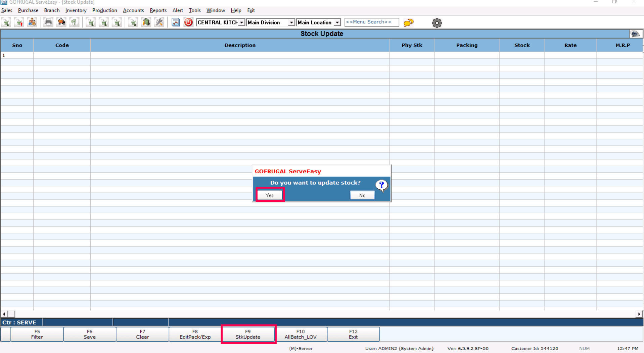Click the customers people icon
The image size is (644, 353).
pyautogui.click(x=32, y=23)
